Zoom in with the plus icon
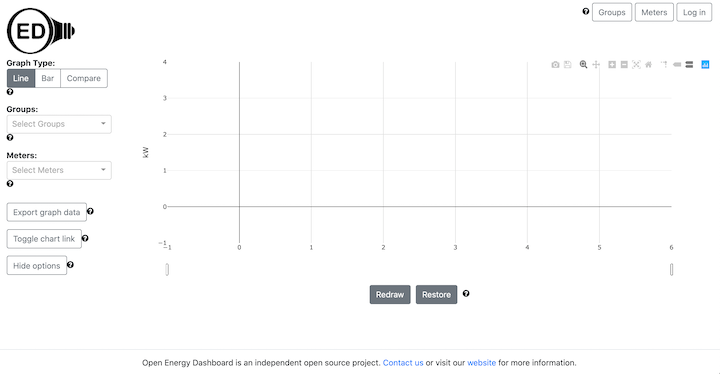Screen dimensions: 720x374 tap(612, 65)
